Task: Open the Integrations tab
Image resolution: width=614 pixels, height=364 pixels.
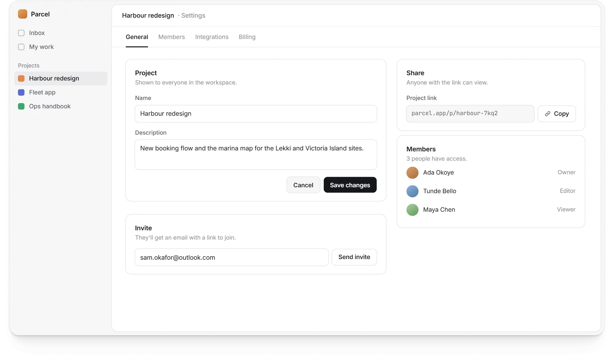Action: (212, 37)
